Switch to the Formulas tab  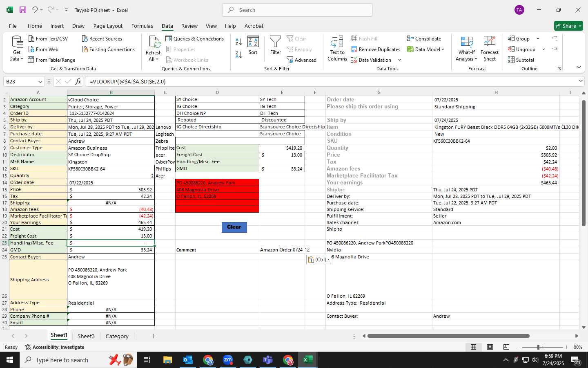[x=142, y=26]
